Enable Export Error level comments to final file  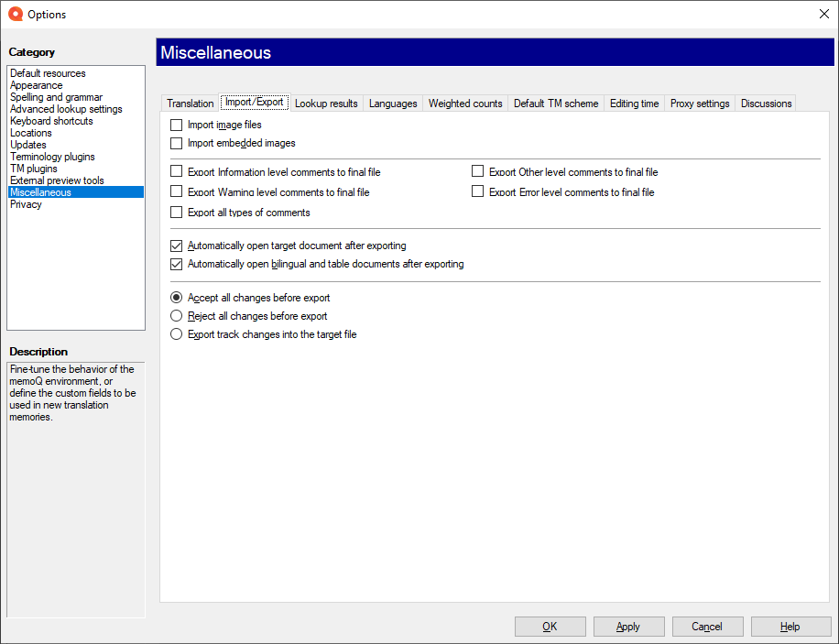point(477,191)
